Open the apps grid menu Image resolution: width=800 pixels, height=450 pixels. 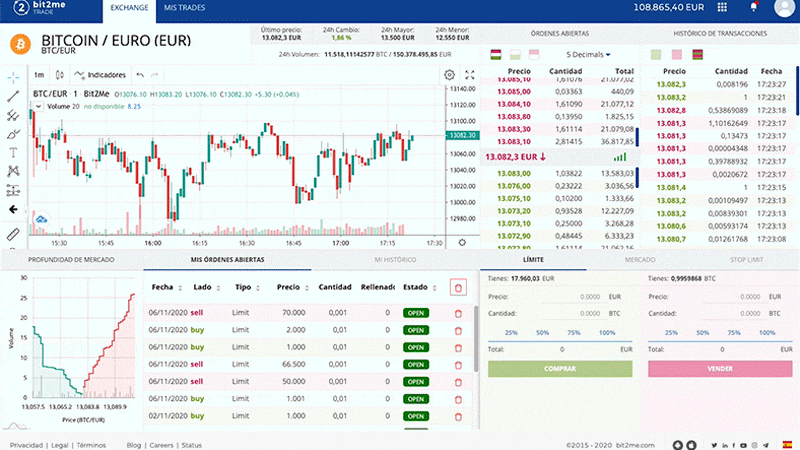click(x=722, y=7)
